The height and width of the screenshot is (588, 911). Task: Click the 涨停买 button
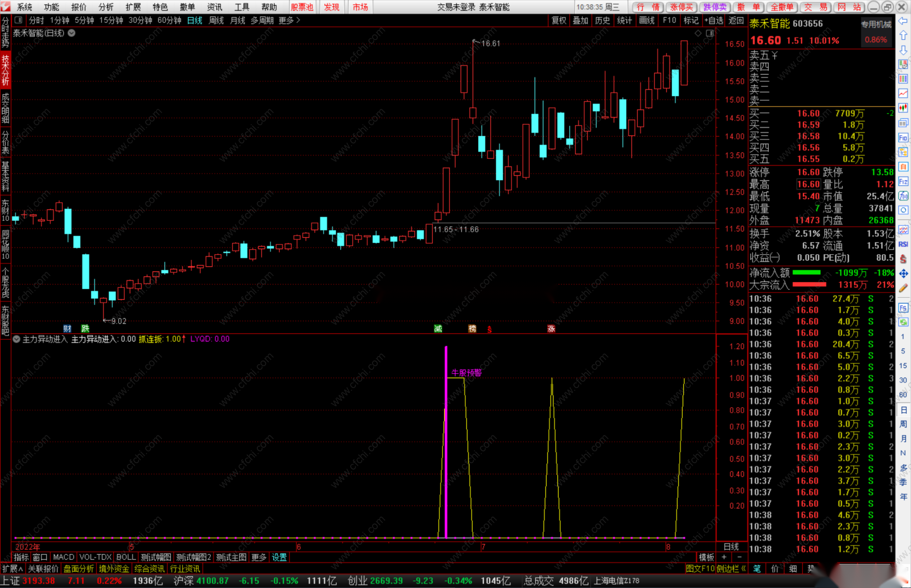tap(681, 7)
